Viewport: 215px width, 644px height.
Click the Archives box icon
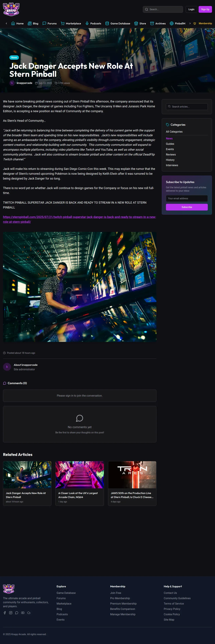click(x=152, y=24)
